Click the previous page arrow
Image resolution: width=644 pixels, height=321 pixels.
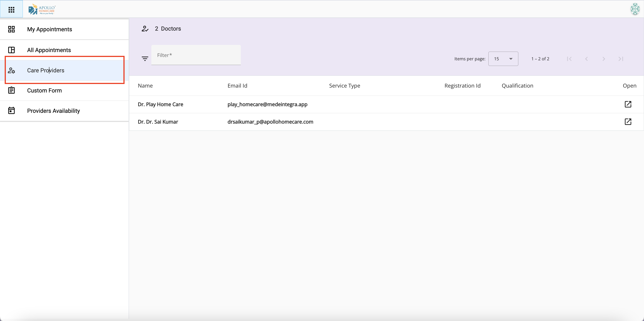[x=586, y=59]
